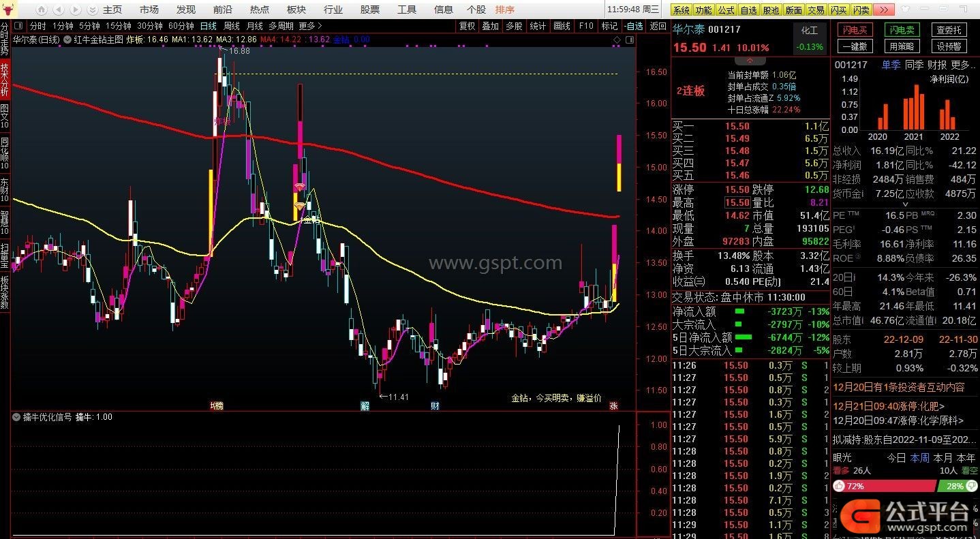
Task: Click 设预警 alert button
Action: pyautogui.click(x=949, y=46)
